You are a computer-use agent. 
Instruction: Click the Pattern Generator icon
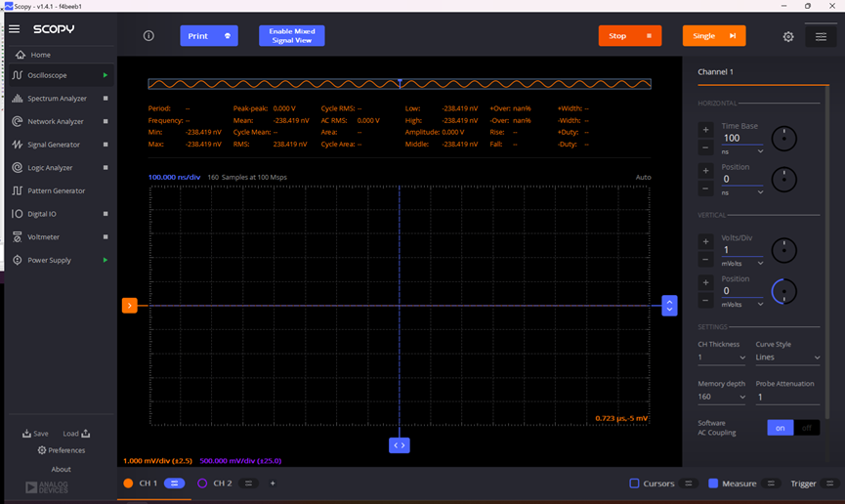coord(18,190)
